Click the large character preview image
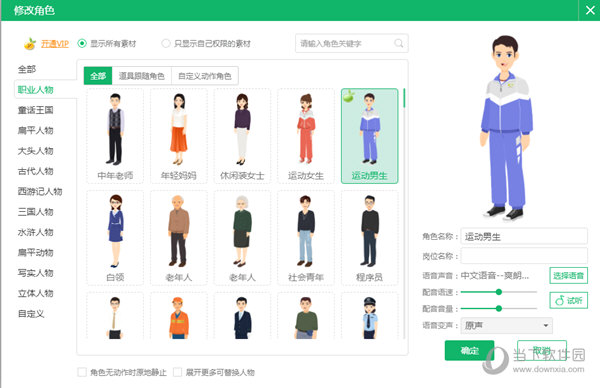 506,128
